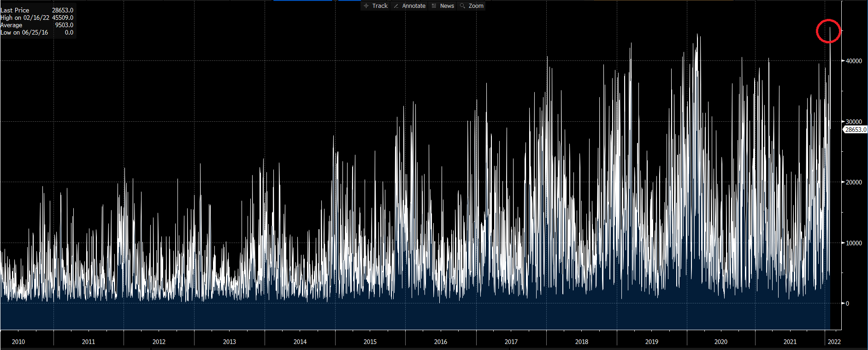This screenshot has height=350, width=868.
Task: Click the 2016 label on time axis
Action: [441, 342]
